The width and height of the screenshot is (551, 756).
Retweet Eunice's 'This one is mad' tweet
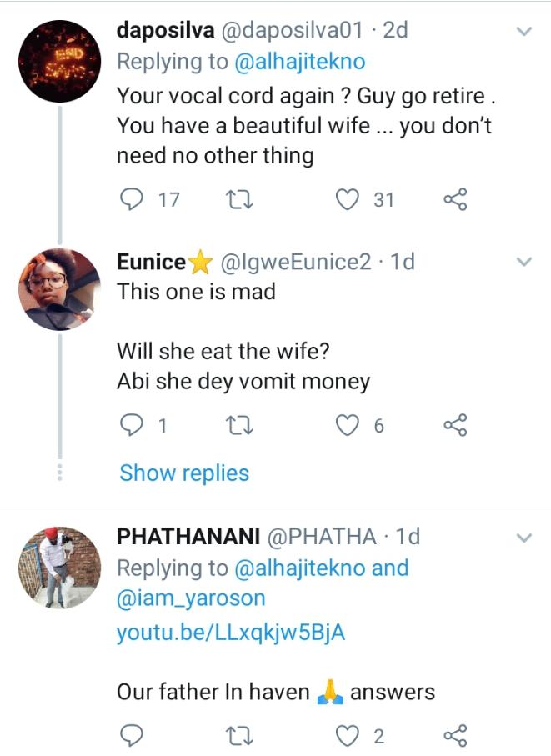click(239, 426)
